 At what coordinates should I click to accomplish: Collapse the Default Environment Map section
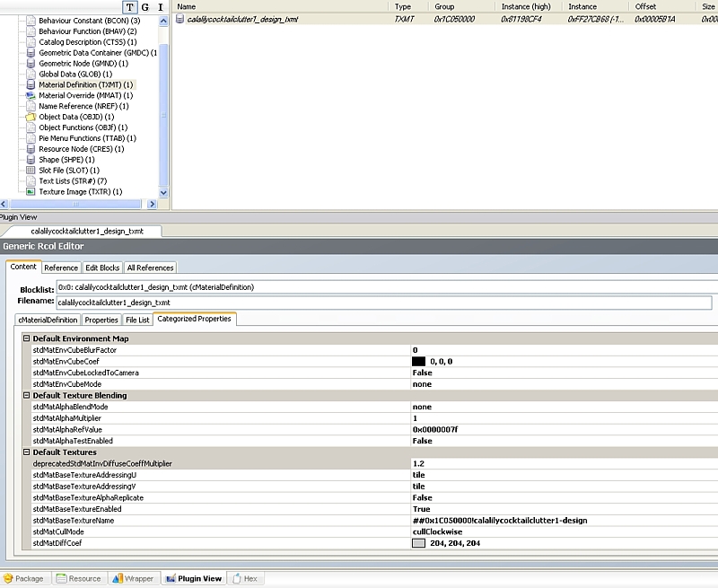point(27,338)
